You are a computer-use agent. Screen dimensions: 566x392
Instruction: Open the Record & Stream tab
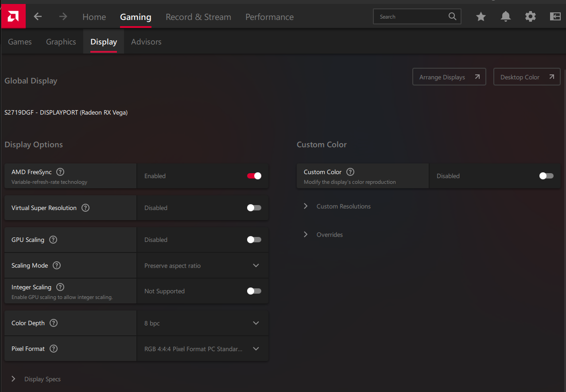point(198,17)
